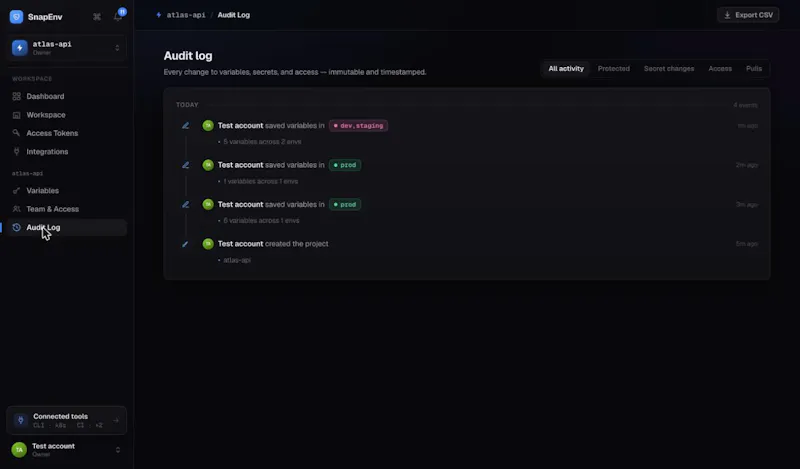This screenshot has width=800, height=469.
Task: Expand the atlas-api project switcher
Action: (67, 48)
